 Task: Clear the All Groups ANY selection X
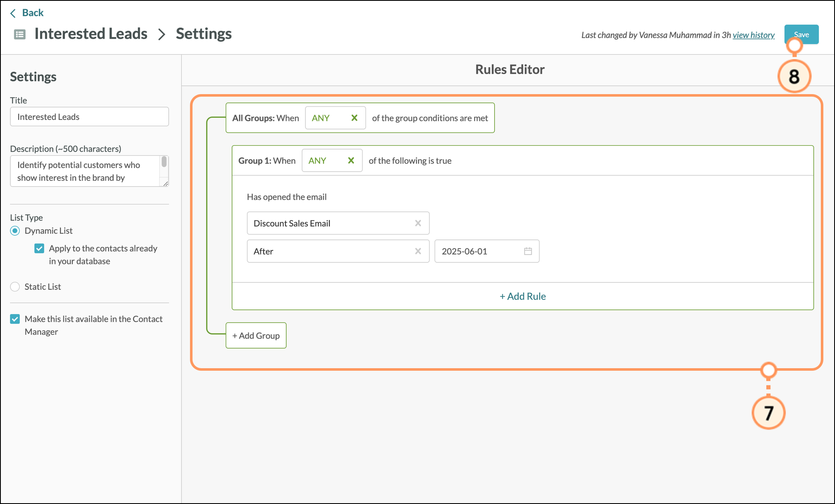click(x=354, y=118)
